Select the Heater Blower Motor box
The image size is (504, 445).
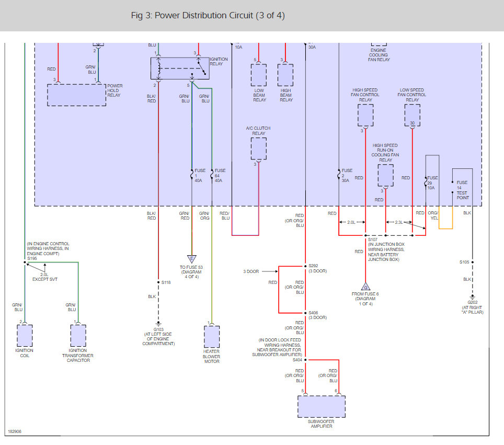[x=212, y=337]
